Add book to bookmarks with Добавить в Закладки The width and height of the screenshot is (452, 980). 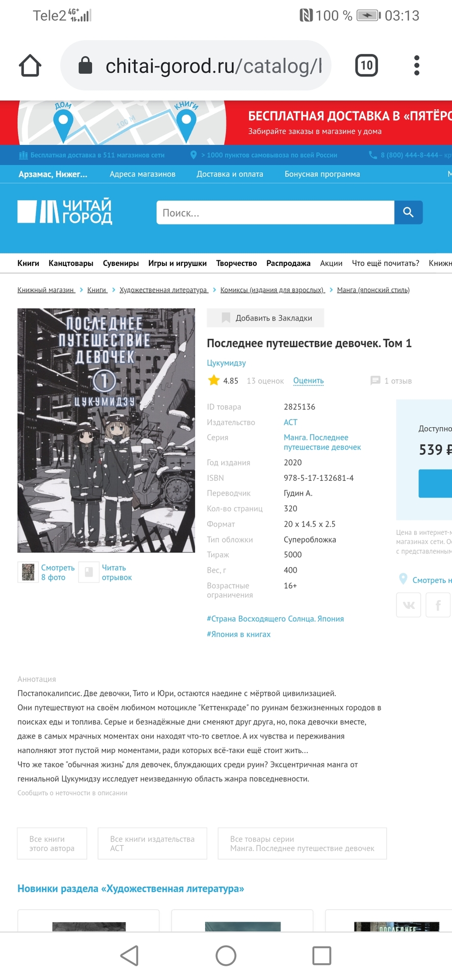tap(265, 317)
